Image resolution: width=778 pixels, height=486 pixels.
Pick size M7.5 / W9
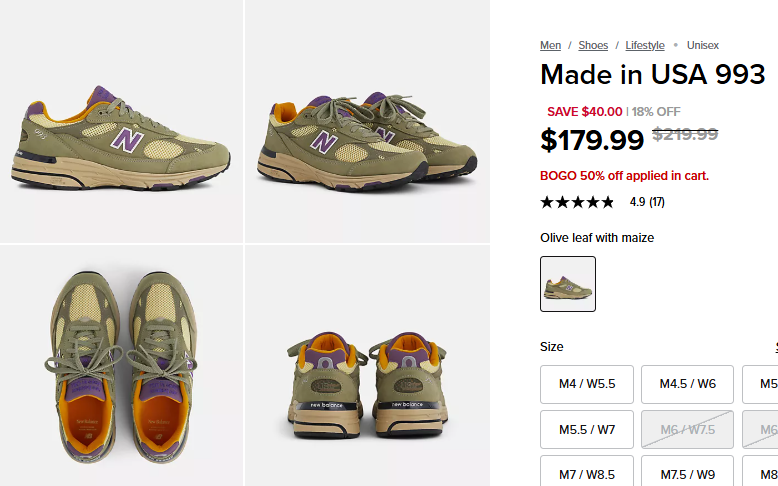[687, 475]
